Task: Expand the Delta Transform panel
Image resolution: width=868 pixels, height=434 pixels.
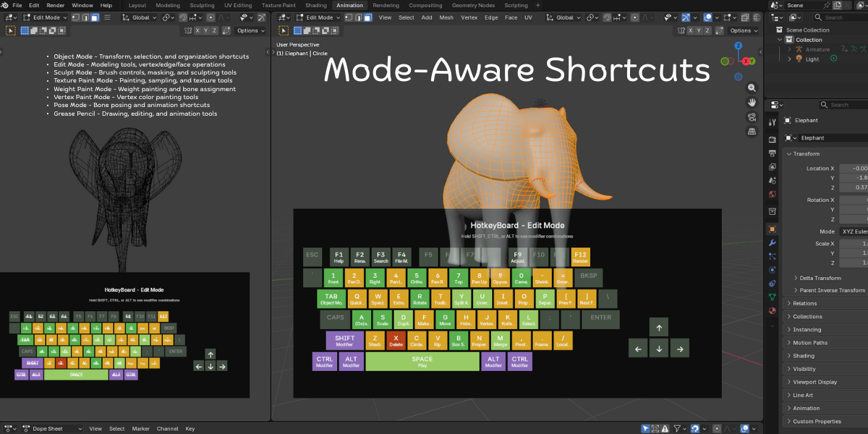Action: click(x=820, y=278)
